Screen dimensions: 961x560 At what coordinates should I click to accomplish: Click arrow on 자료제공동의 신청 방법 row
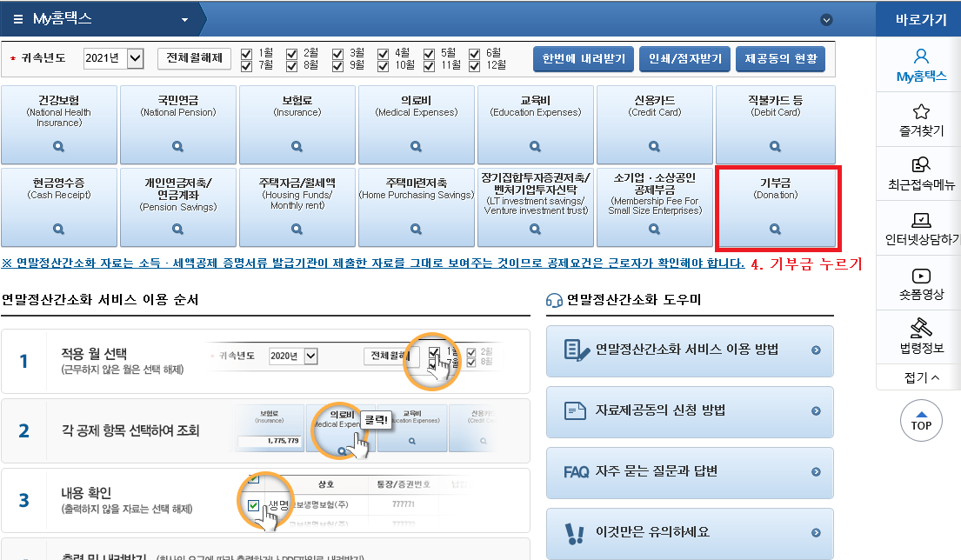coord(816,411)
